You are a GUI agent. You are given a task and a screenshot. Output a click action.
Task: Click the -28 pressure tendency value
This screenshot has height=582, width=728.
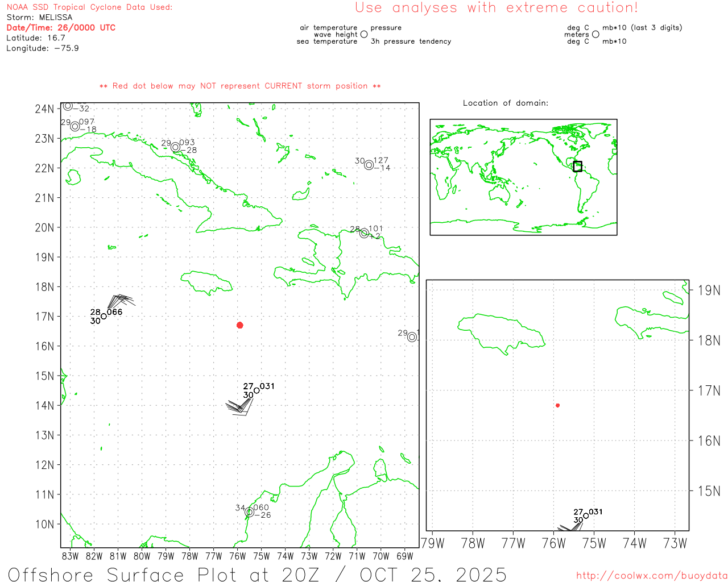point(188,151)
